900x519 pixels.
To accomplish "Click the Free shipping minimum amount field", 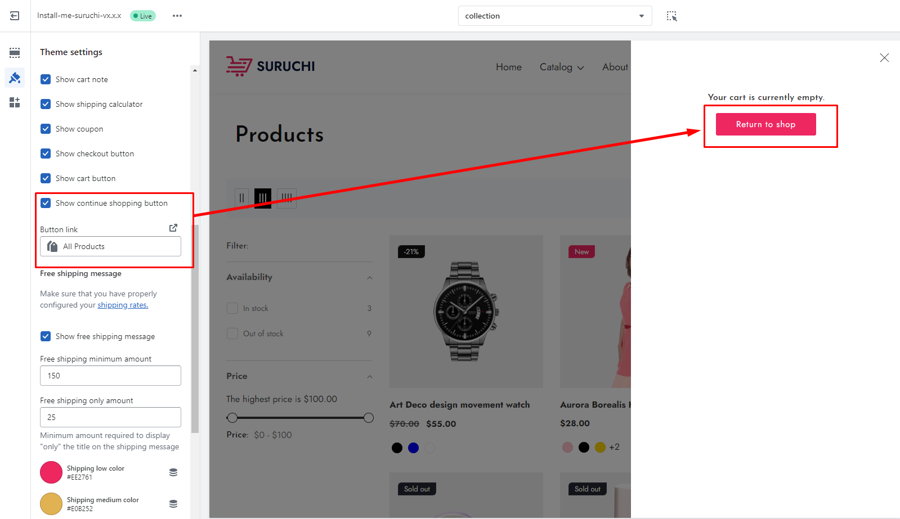I will click(110, 375).
